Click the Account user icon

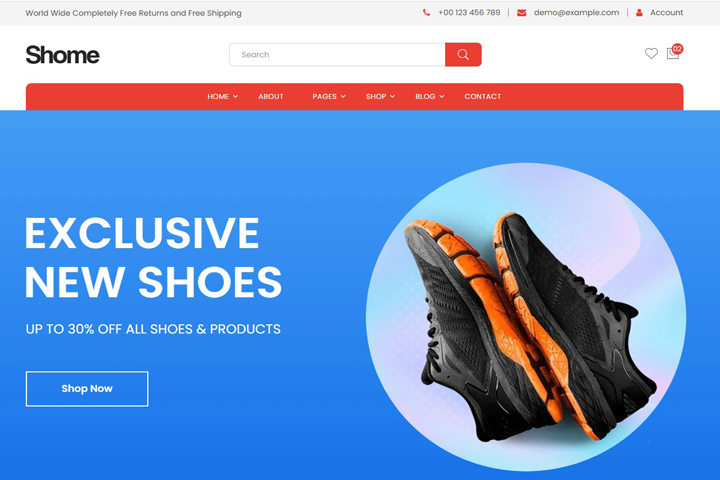click(x=639, y=13)
